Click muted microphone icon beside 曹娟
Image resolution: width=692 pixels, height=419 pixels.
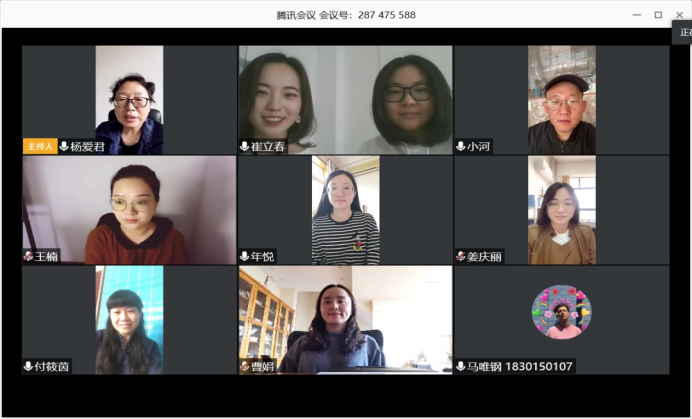[x=245, y=366]
